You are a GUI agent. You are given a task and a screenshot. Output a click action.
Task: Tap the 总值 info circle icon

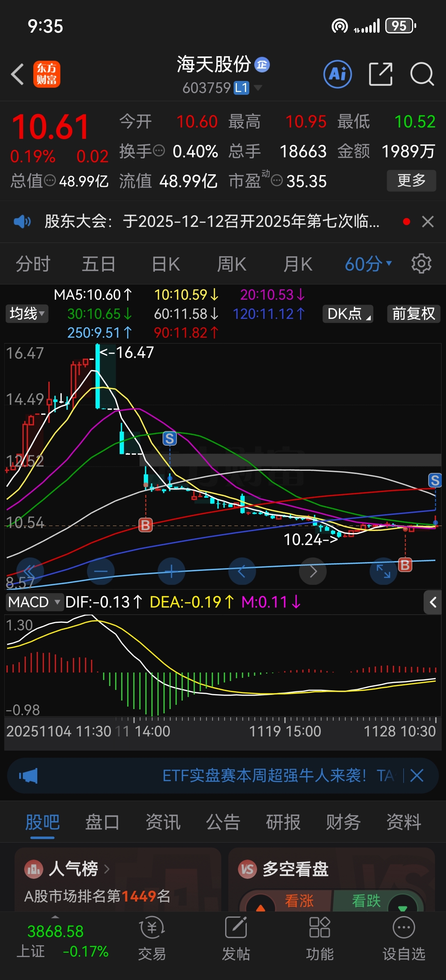(x=50, y=180)
